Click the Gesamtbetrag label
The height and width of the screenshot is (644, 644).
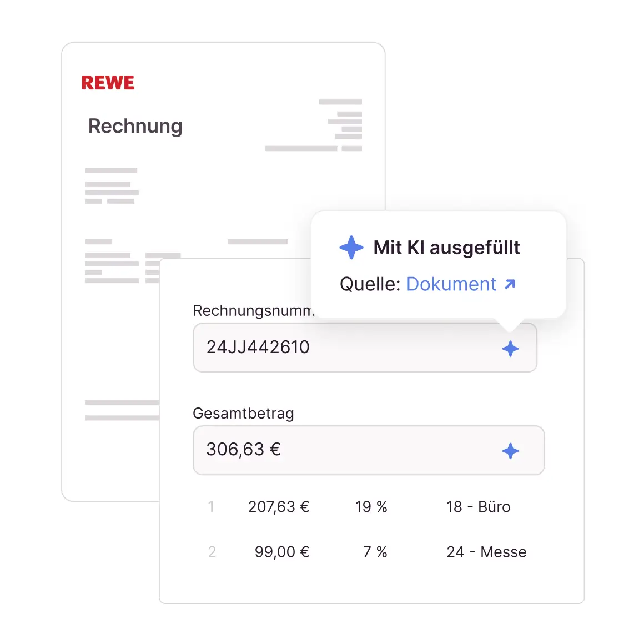coord(243,414)
